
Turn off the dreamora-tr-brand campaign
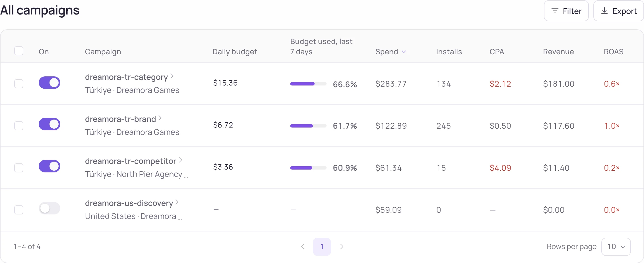click(x=49, y=124)
